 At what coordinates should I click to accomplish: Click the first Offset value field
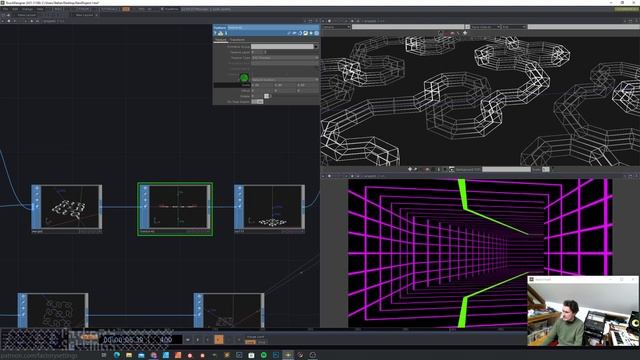(262, 90)
